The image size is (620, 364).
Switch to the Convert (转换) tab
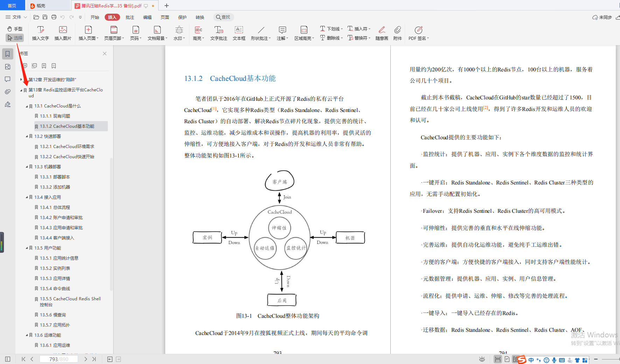(200, 17)
